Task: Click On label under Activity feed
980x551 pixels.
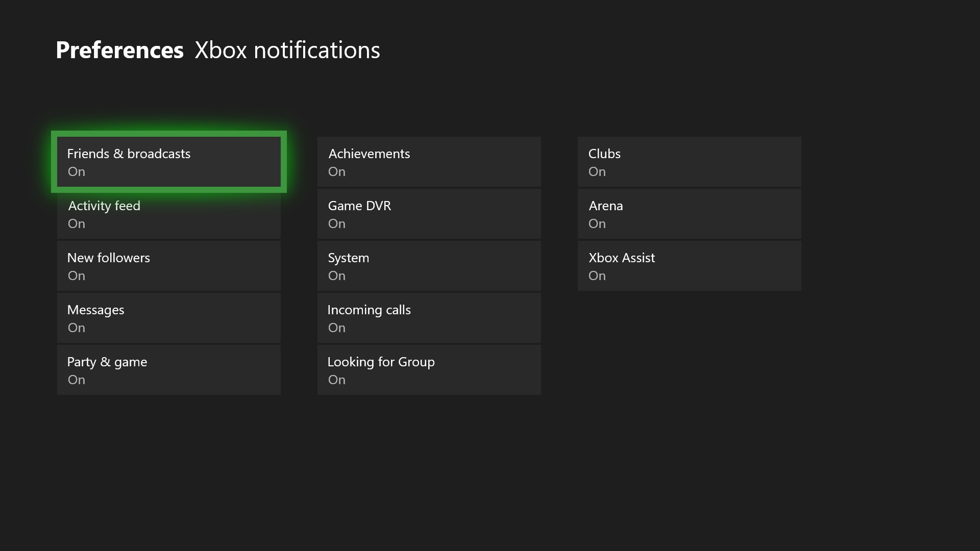Action: [76, 224]
